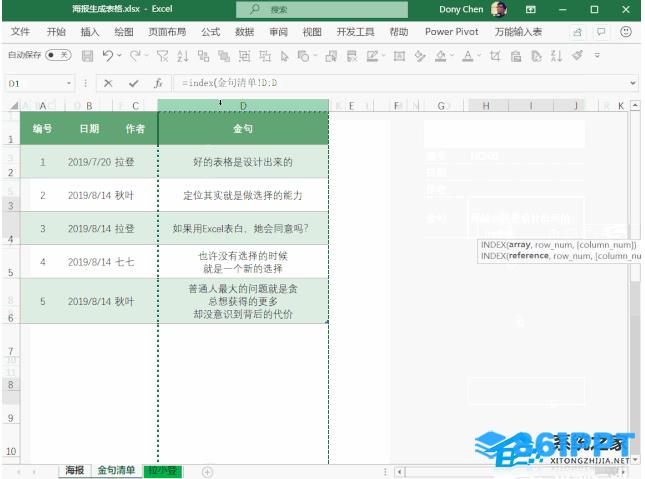
Task: Click cell '好的表格是设计出来的'
Action: (243, 162)
